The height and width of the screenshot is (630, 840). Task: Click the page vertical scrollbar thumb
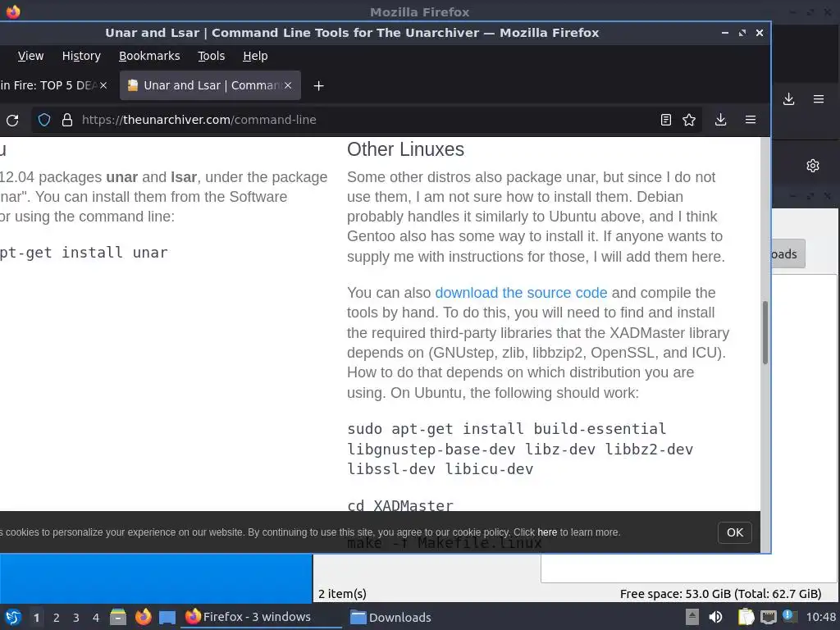[765, 333]
